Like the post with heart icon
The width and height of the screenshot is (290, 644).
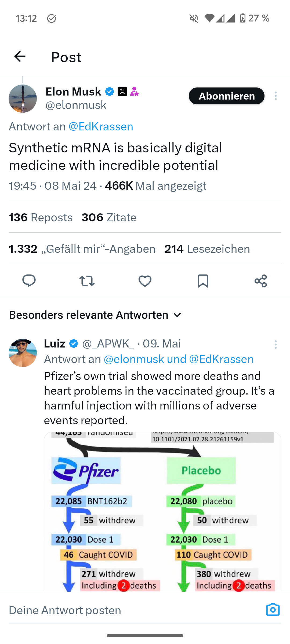(145, 281)
